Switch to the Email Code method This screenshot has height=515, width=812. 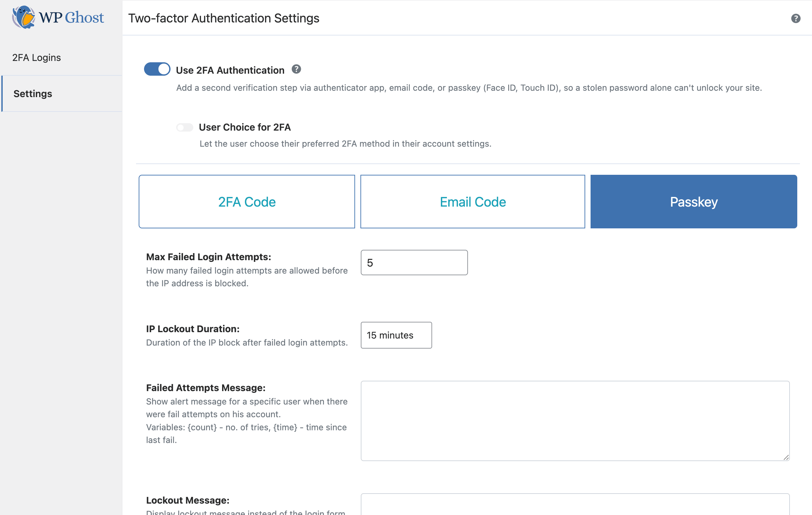pos(472,202)
